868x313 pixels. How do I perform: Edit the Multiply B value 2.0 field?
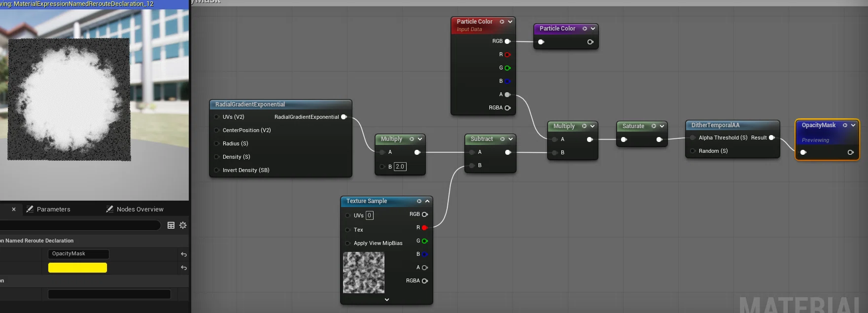(x=400, y=167)
